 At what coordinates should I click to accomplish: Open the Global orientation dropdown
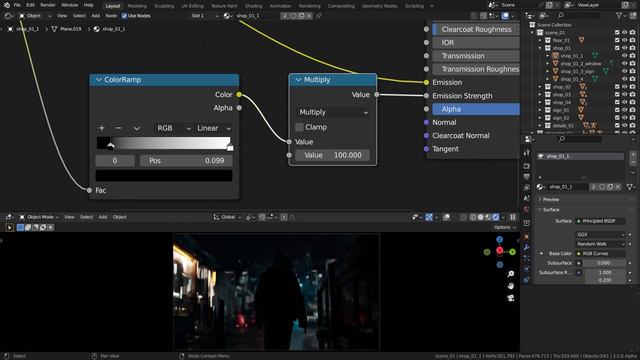point(227,217)
